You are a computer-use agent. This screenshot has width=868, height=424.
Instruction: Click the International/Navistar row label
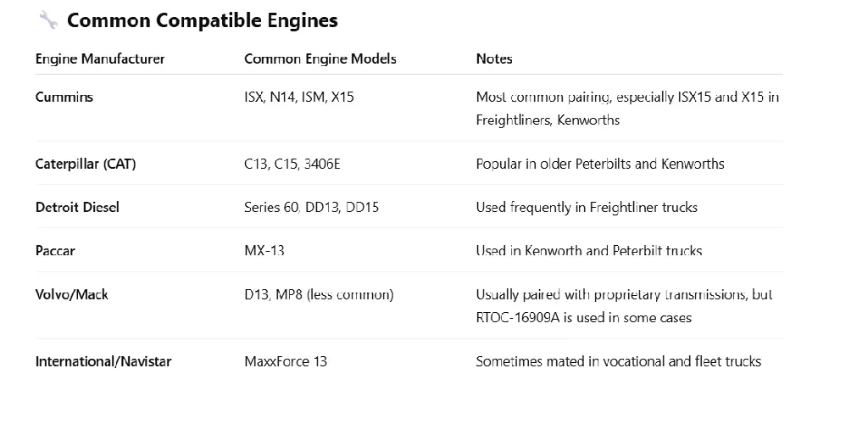[103, 361]
